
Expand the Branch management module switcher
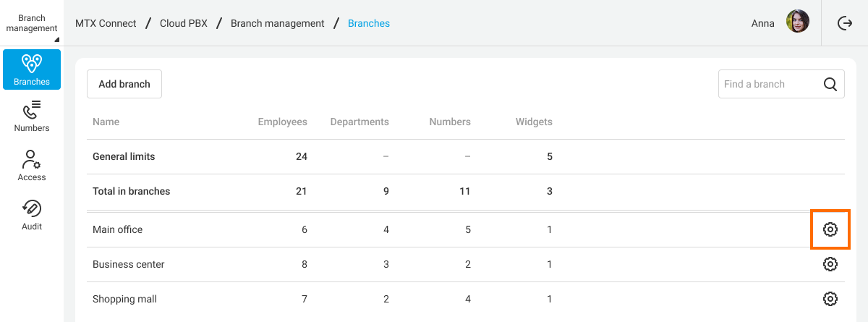[32, 23]
